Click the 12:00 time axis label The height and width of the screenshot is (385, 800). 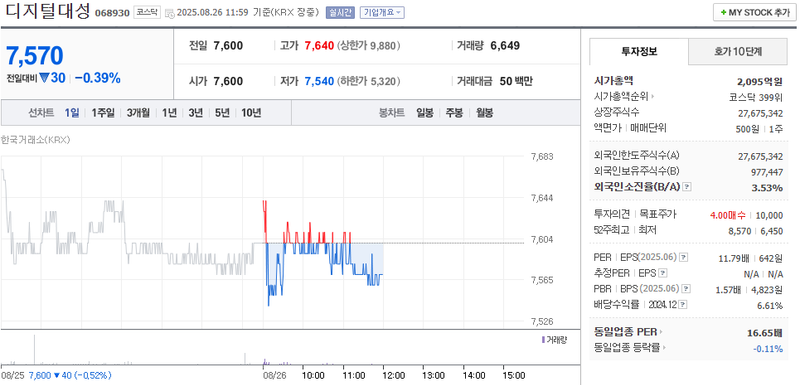(x=394, y=376)
